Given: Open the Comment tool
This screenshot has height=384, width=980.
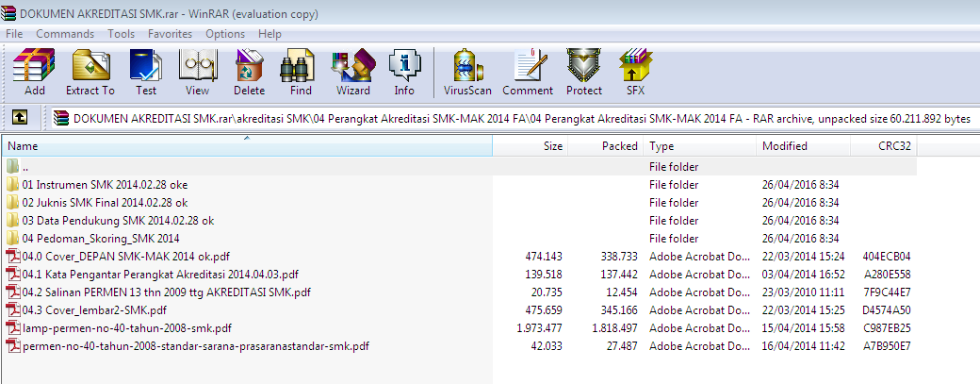Looking at the screenshot, I should (528, 73).
